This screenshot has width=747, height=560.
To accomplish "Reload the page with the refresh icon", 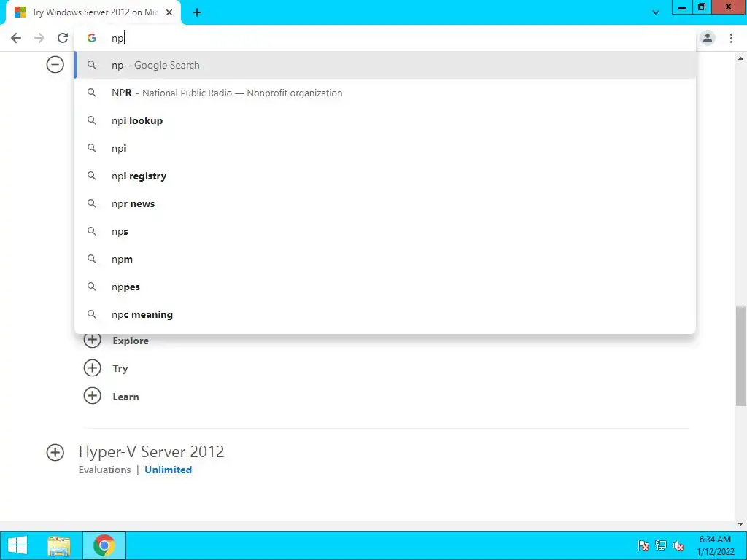I will [x=63, y=38].
